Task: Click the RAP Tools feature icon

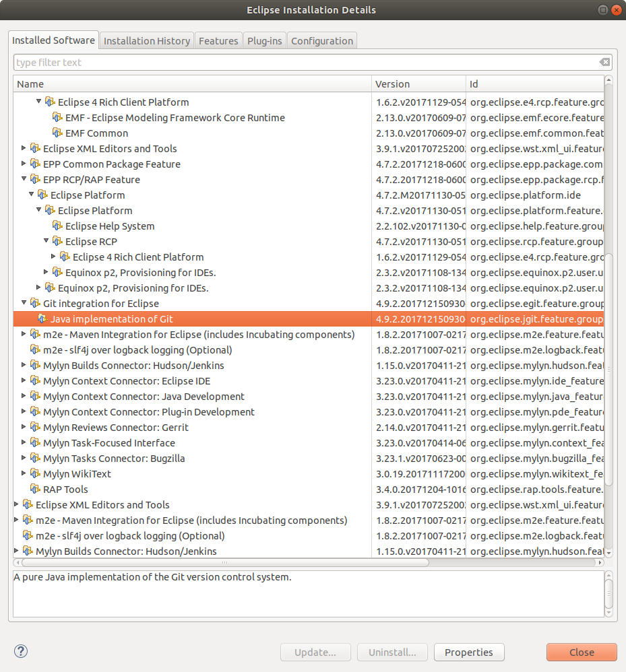Action: pos(35,489)
